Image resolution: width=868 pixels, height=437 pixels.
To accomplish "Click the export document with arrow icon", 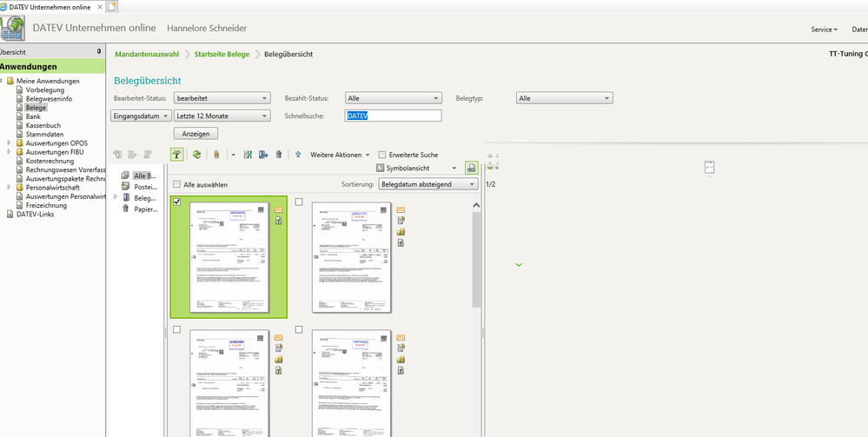I will pos(263,156).
